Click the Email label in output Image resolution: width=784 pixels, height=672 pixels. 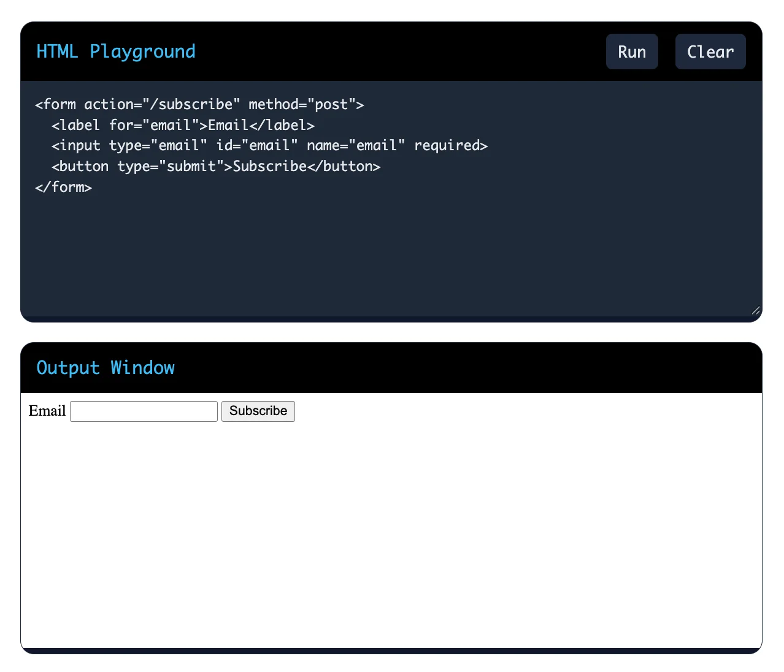47,411
